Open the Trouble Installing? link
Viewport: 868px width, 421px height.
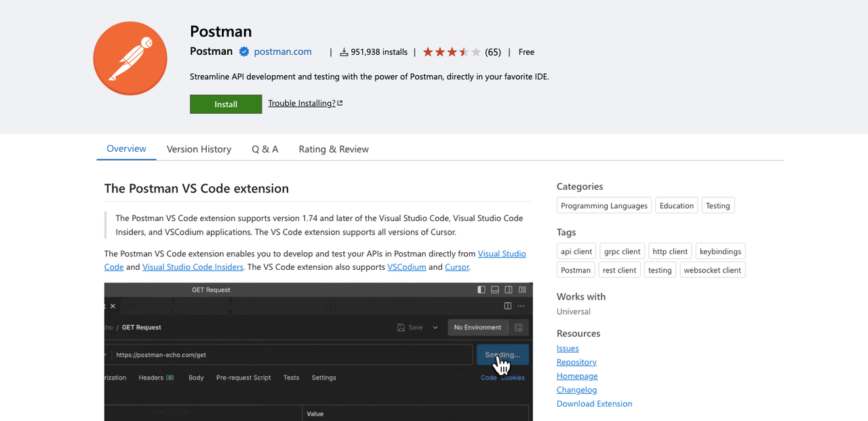pyautogui.click(x=302, y=103)
